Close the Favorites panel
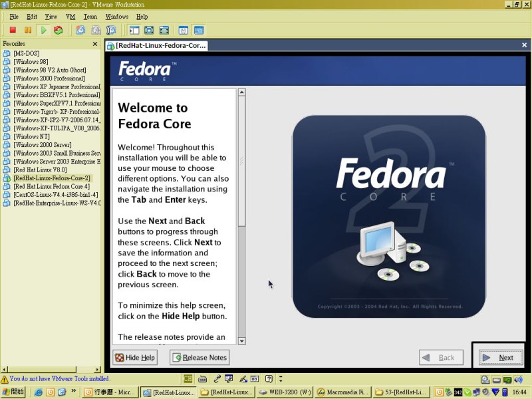Screen dimensions: 532x399 point(95,44)
